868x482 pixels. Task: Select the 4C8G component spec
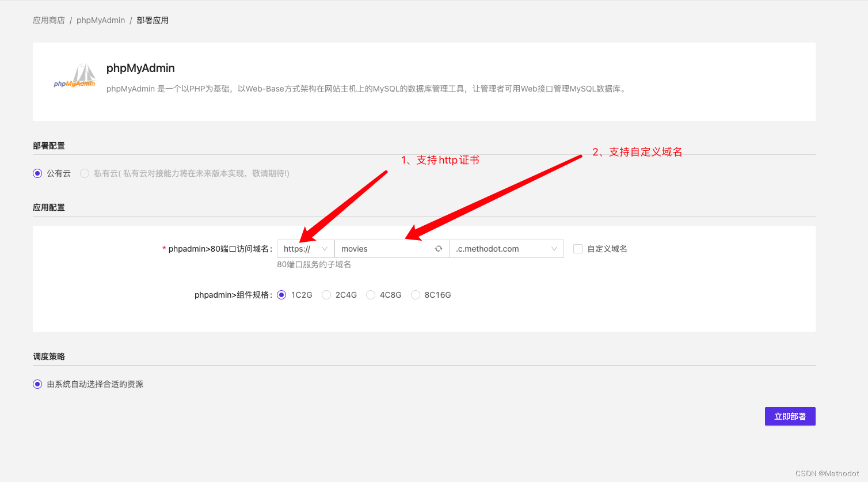(x=371, y=295)
